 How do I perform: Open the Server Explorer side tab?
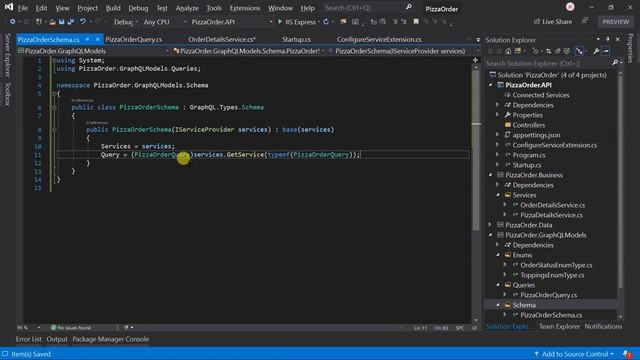7,55
